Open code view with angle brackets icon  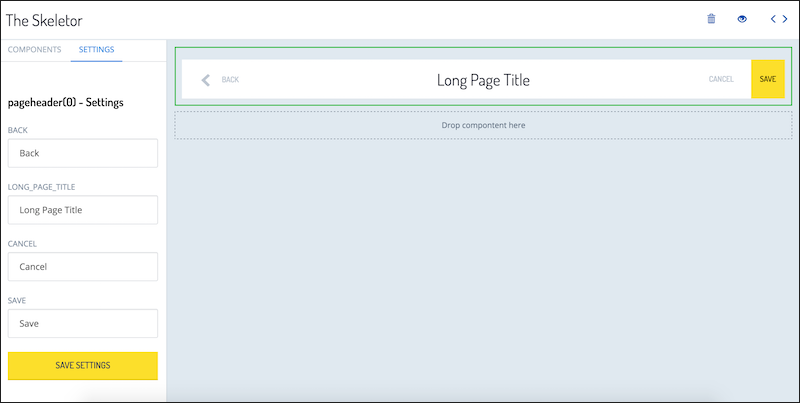[x=779, y=19]
